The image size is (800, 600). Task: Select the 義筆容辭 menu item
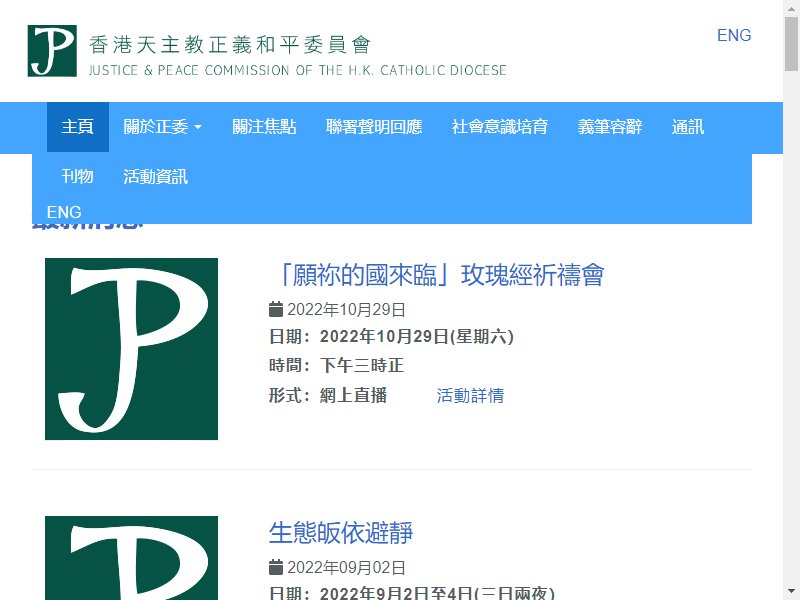(x=610, y=127)
